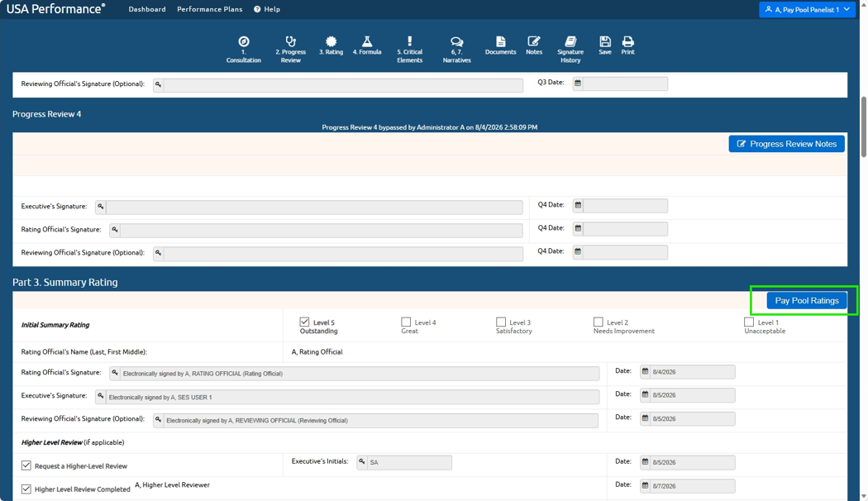Image resolution: width=868 pixels, height=501 pixels.
Task: Click scrollbar down arrow
Action: [x=864, y=497]
